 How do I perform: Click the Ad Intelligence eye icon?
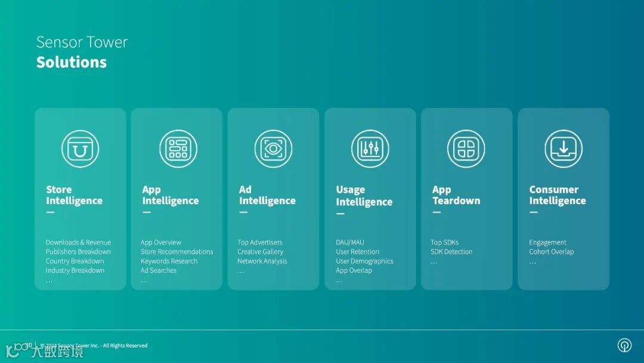[x=273, y=149]
